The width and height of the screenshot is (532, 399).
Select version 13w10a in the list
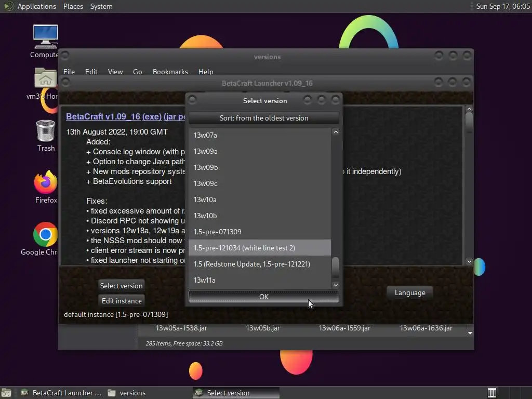pos(260,199)
